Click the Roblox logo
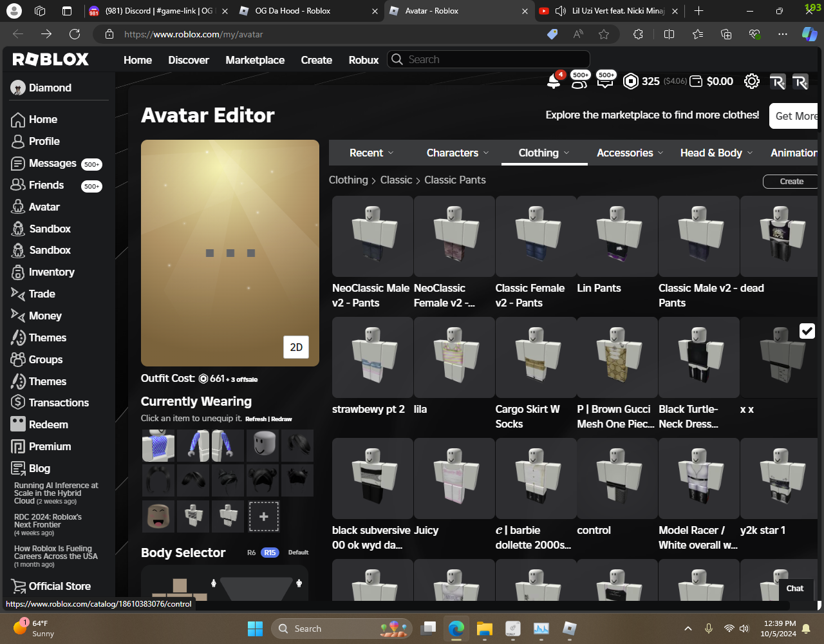Viewport: 824px width, 644px height. [x=51, y=59]
